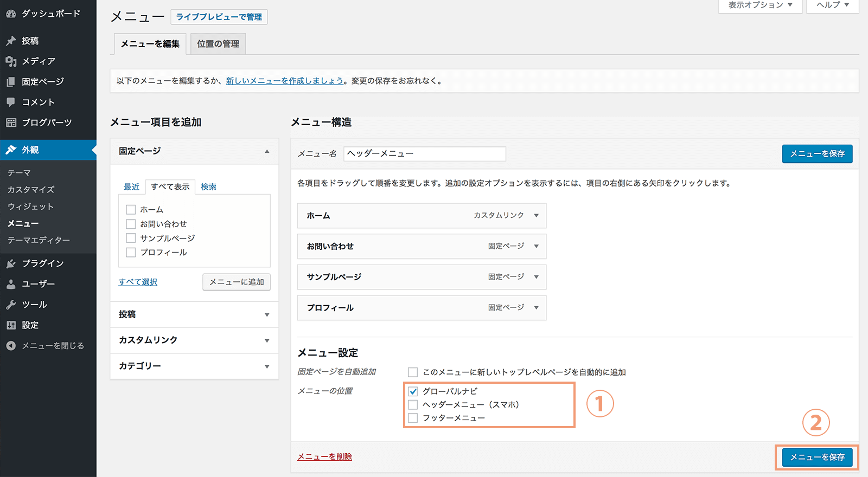Click the ブログパーツ sidebar icon
Screen dimensions: 868x477
[11, 123]
